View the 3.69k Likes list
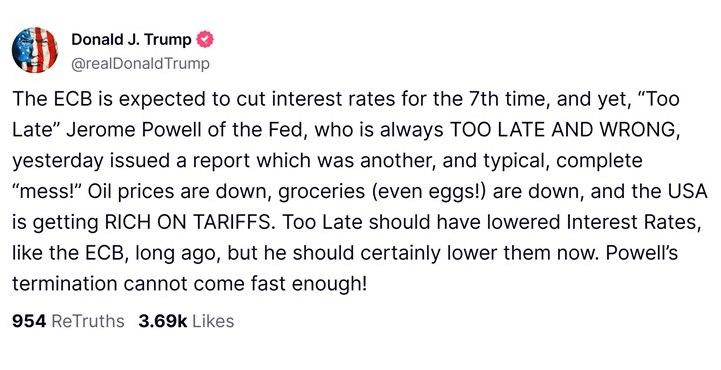 pyautogui.click(x=186, y=321)
